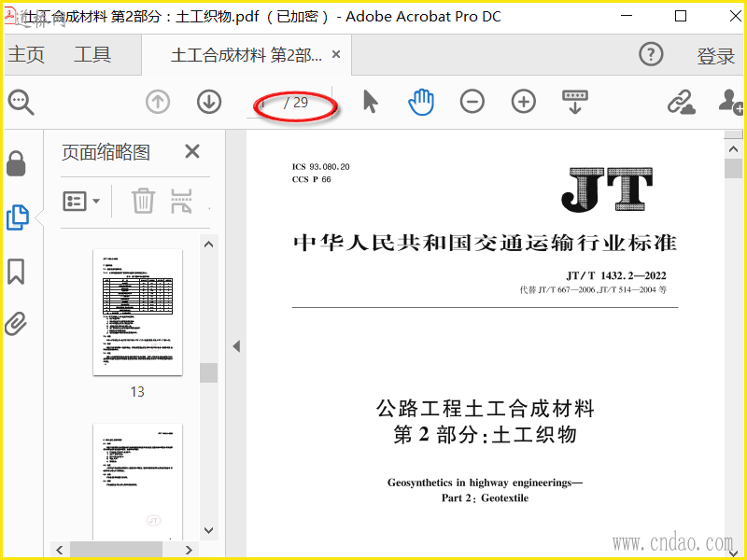
Task: Click document vertical scrollbar thumb
Action: coord(733,169)
